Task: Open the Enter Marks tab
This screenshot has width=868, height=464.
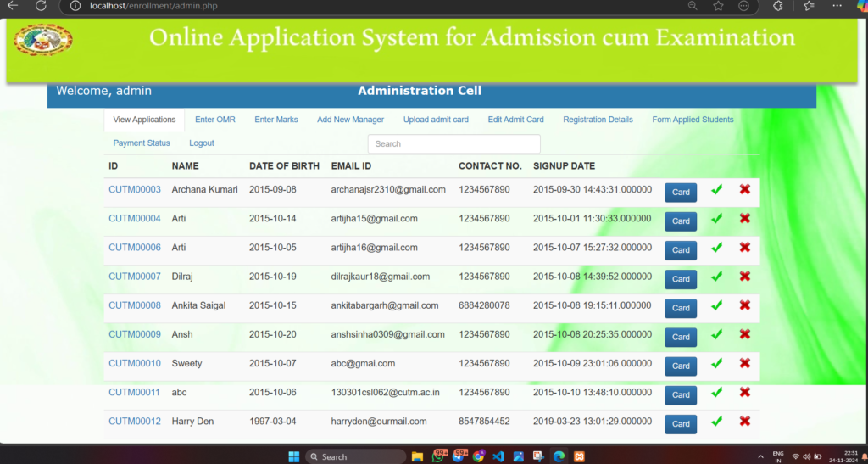Action: pos(276,120)
